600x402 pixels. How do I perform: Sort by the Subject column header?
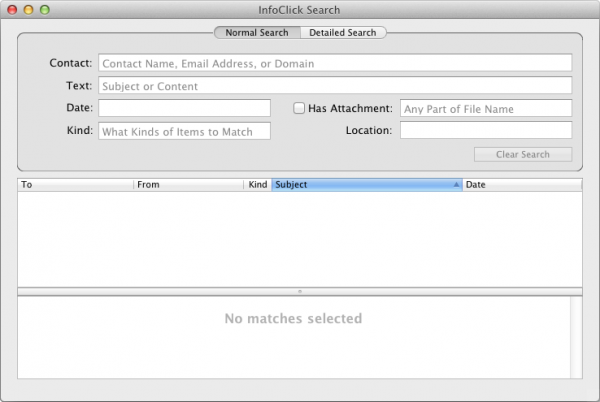[x=367, y=185]
